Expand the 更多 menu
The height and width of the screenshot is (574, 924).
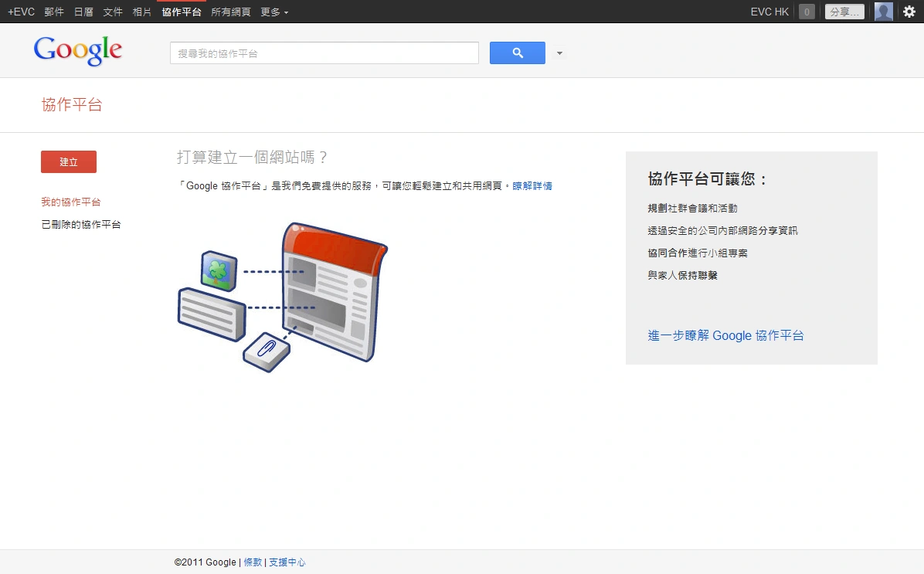[x=274, y=12]
